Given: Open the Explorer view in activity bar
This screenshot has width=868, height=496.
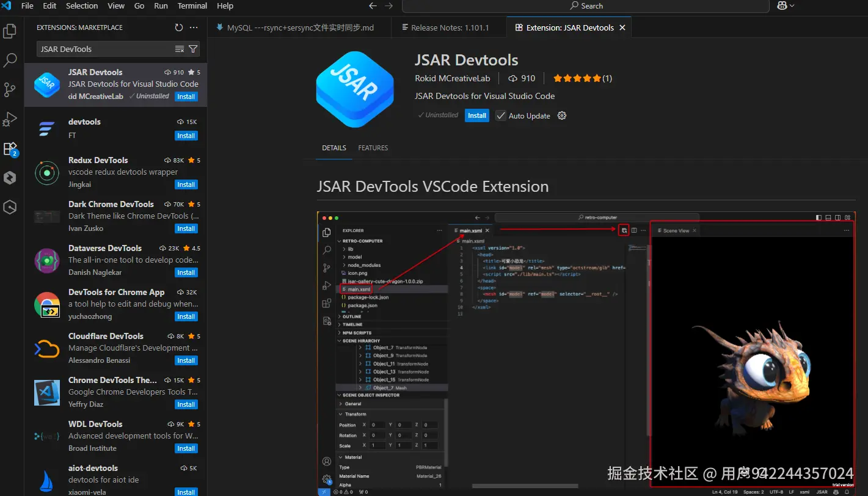Looking at the screenshot, I should point(10,31).
